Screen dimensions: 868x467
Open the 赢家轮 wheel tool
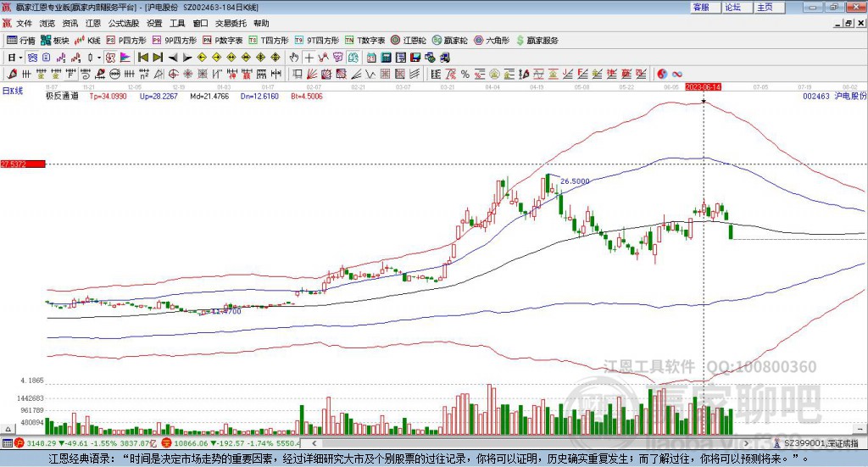pos(449,41)
